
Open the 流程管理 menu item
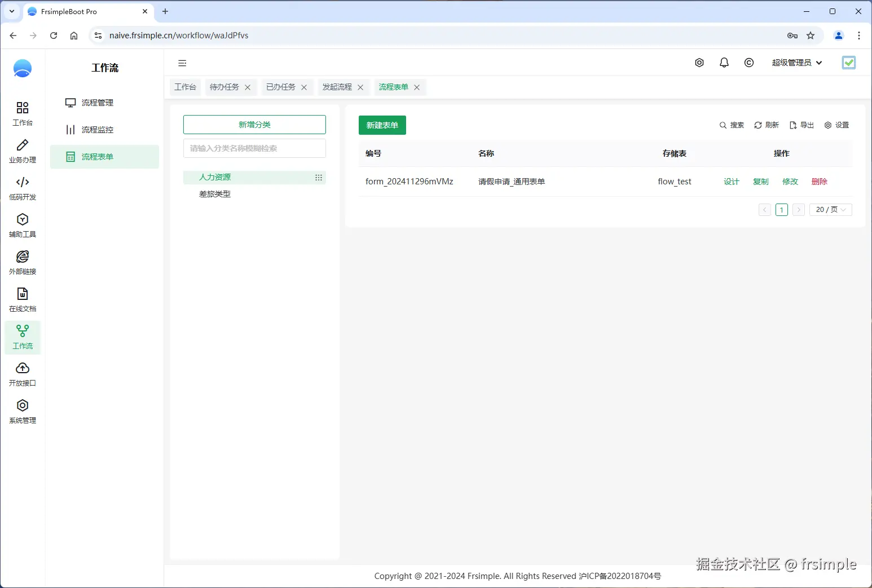[104, 103]
